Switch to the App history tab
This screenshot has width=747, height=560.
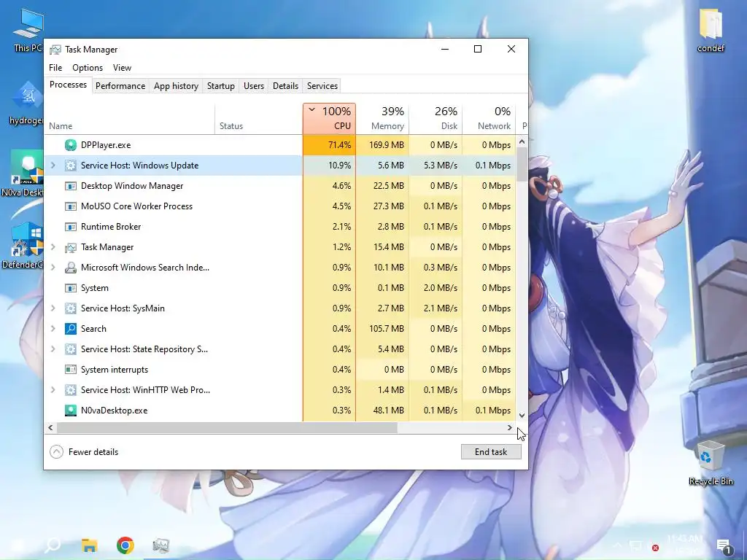coord(176,86)
